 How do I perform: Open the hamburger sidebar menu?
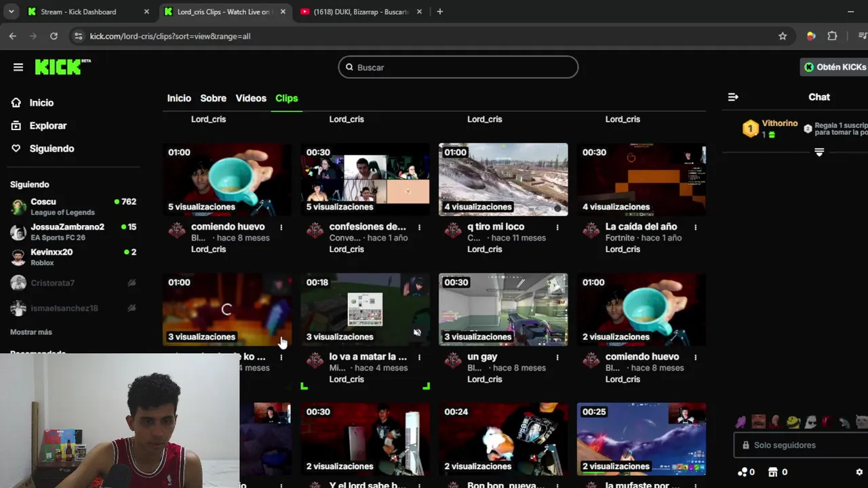18,67
